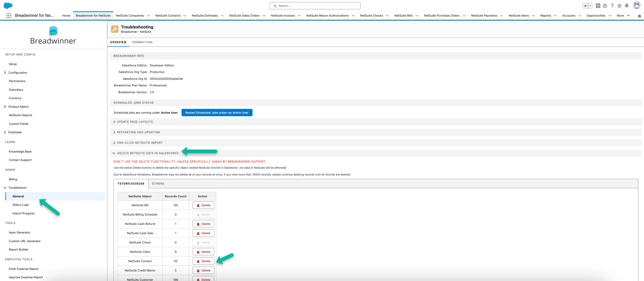Open Knowledge Base link in sidebar
644x281 pixels.
pos(20,152)
